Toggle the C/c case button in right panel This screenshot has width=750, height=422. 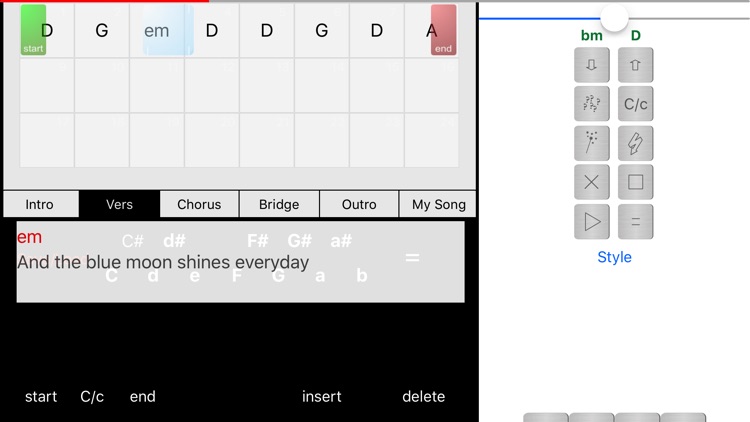coord(635,104)
